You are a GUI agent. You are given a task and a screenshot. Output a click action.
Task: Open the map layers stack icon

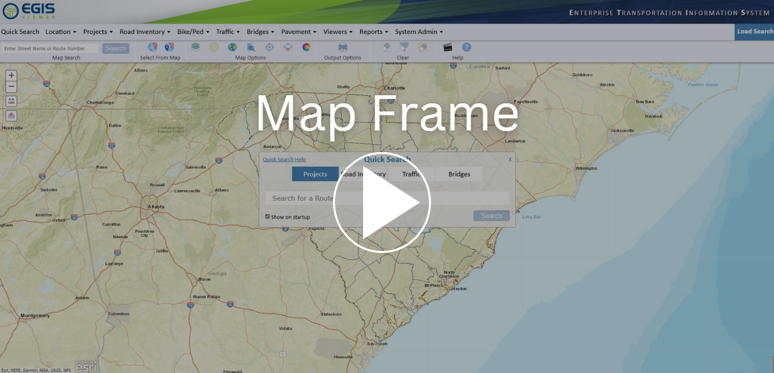[195, 47]
